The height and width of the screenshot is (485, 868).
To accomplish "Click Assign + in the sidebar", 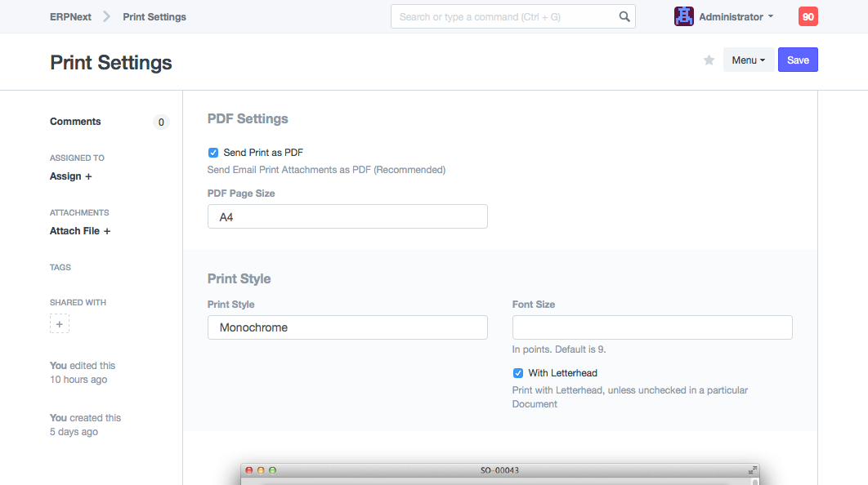I will coord(71,176).
